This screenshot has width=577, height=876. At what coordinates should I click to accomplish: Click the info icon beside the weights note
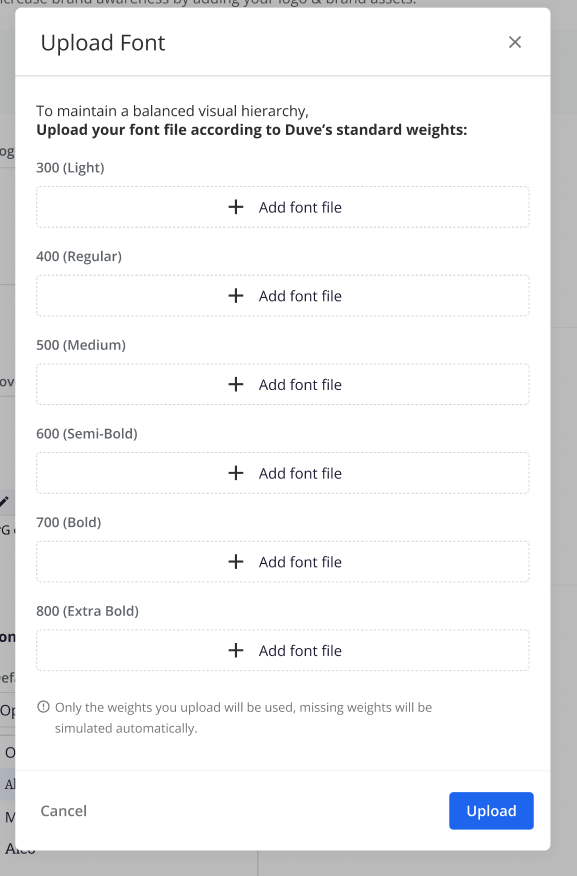click(42, 707)
